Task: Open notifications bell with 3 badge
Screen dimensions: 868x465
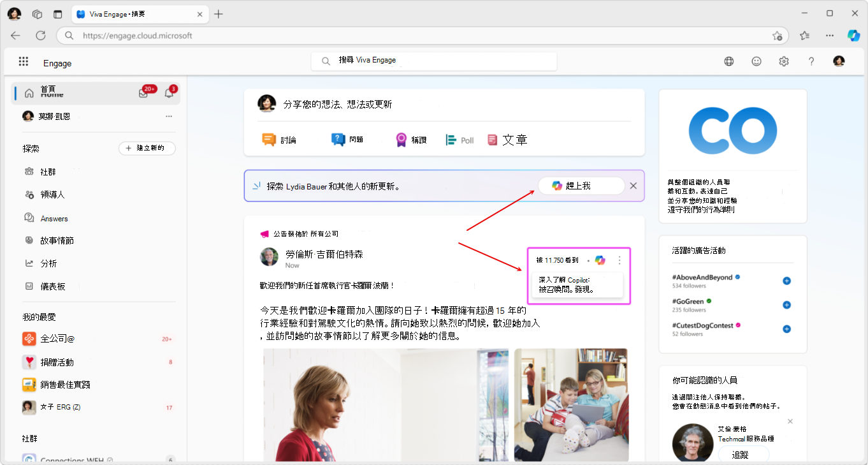Action: pos(169,93)
